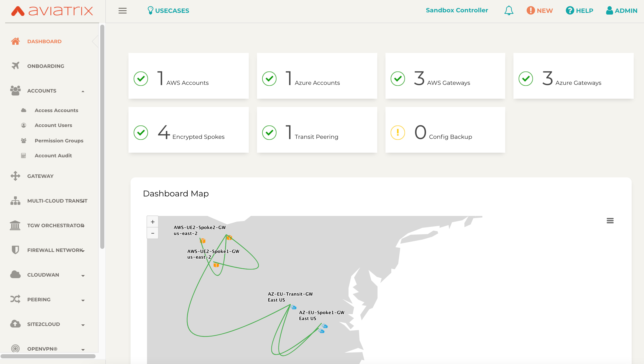Screen dimensions: 644x364
Task: Click the HELP menu item
Action: click(x=579, y=10)
